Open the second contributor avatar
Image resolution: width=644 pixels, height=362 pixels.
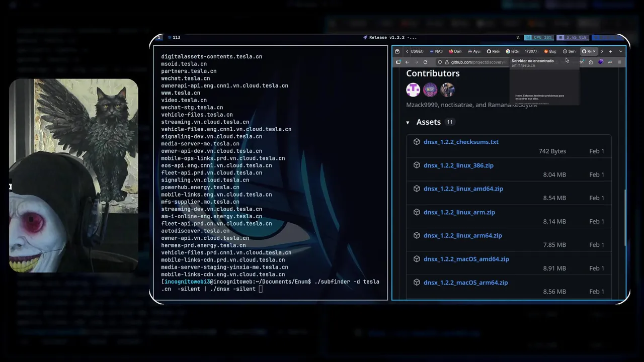click(430, 89)
